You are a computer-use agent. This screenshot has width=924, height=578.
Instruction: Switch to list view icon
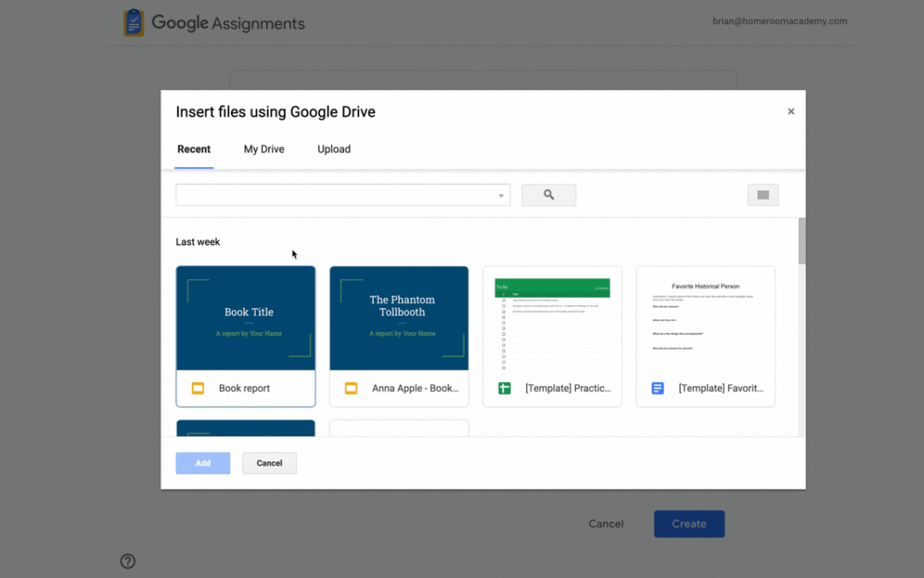[x=763, y=194]
